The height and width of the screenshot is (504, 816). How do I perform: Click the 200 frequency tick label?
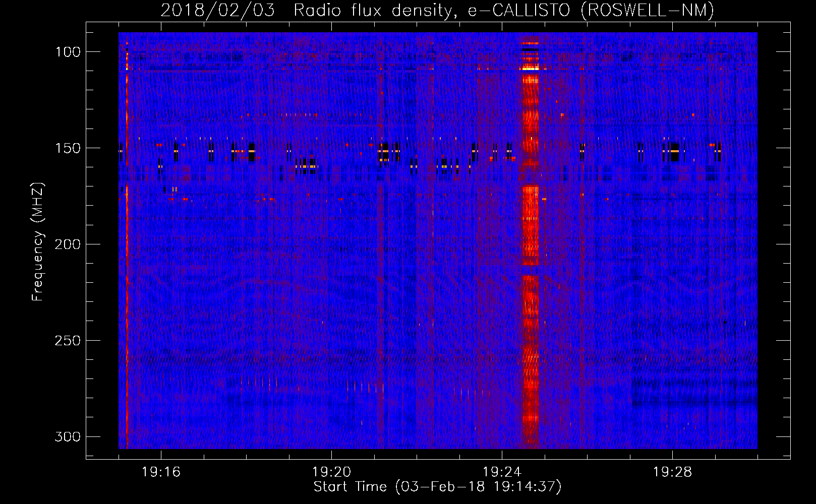[68, 244]
